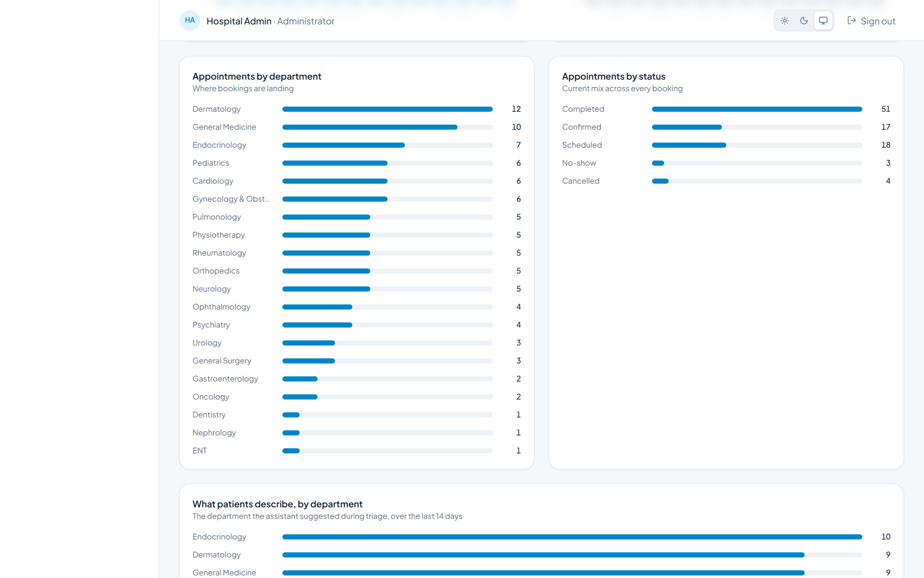Click the Cancelled status label
This screenshot has height=578, width=924.
(x=581, y=181)
